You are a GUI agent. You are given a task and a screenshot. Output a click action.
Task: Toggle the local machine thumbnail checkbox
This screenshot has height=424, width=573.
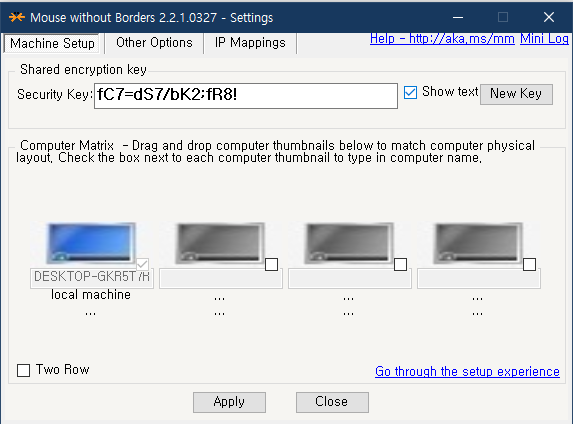(x=142, y=264)
